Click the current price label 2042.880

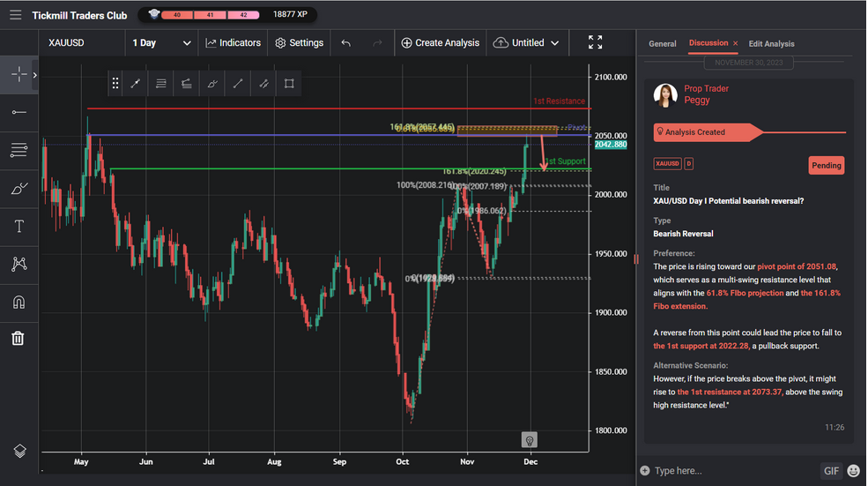coord(611,145)
